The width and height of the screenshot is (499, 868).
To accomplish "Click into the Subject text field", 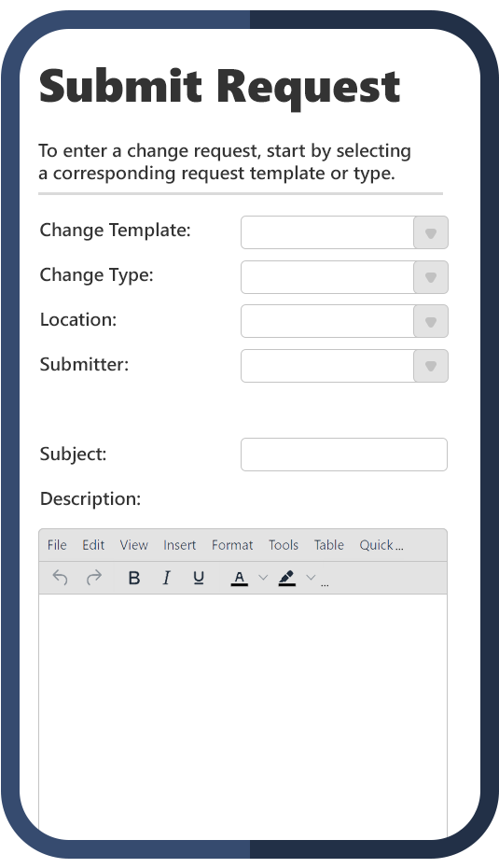I will pos(344,455).
